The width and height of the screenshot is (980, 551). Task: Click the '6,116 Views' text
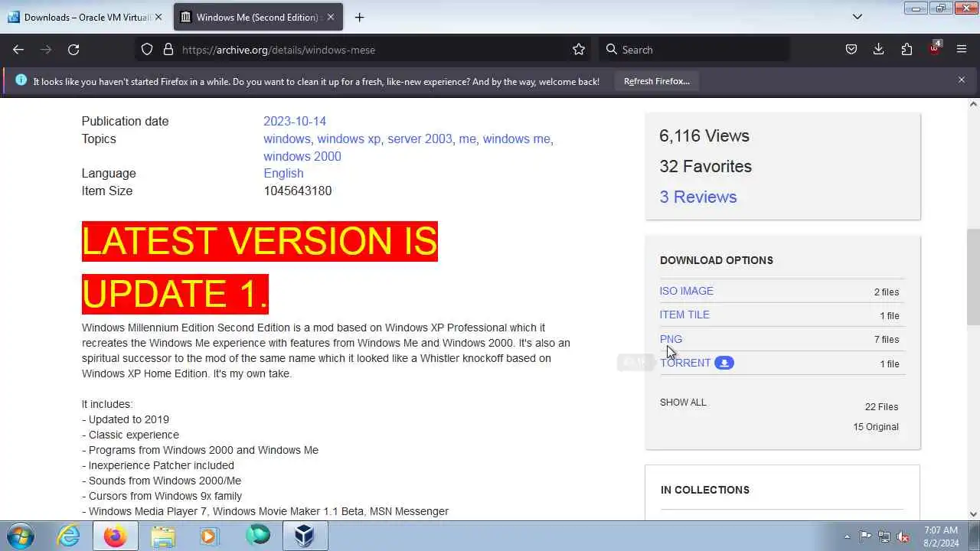click(704, 135)
